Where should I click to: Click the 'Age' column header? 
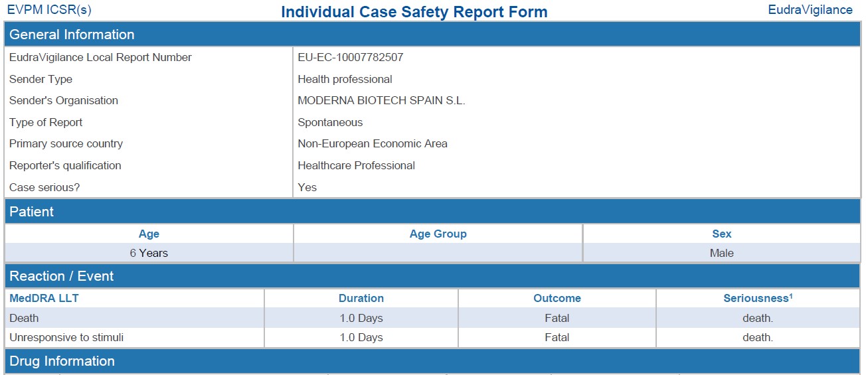pyautogui.click(x=149, y=234)
